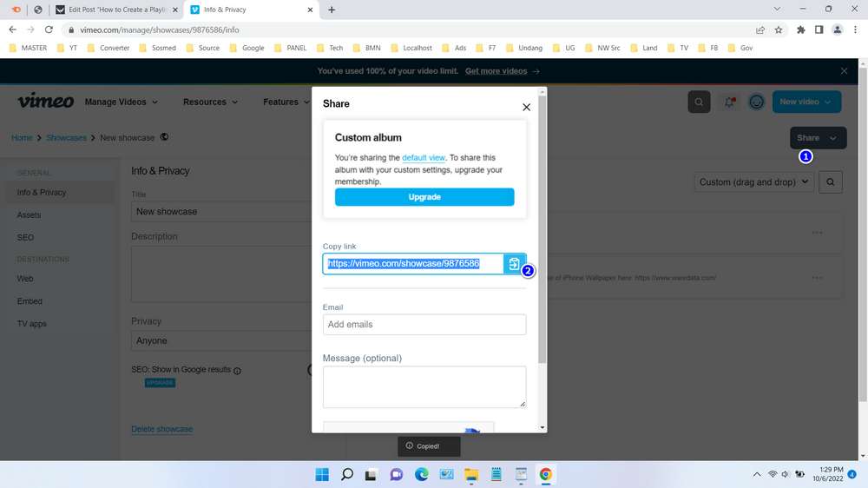Go back in browser history
Screen dimensions: 868x488
pyautogui.click(x=13, y=30)
